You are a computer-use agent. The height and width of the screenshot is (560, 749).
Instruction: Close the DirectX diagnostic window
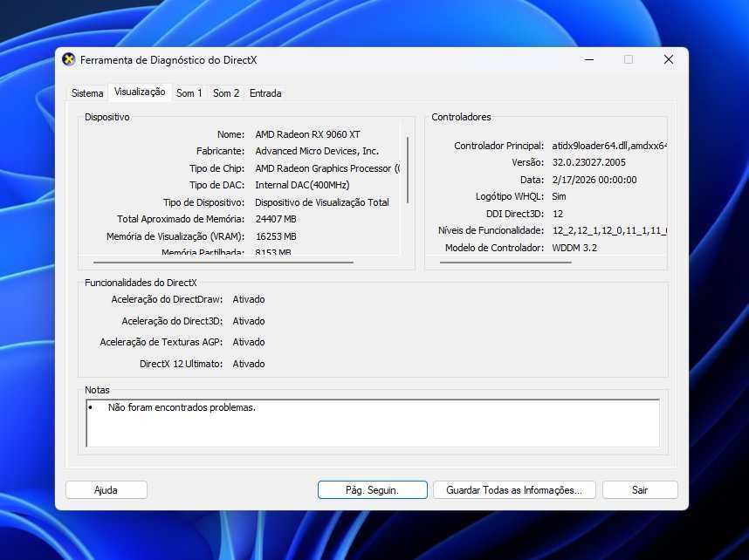coord(669,59)
